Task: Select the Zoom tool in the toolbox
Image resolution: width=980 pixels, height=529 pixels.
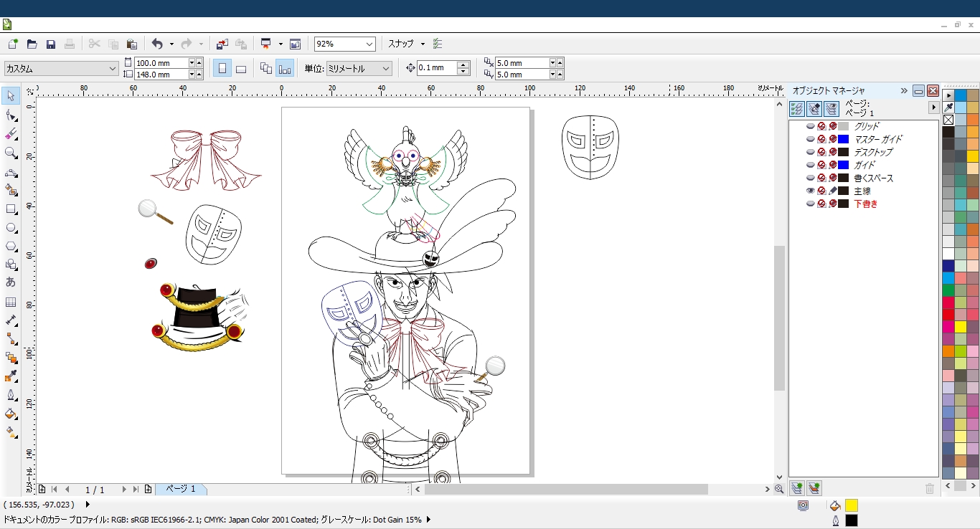Action: point(11,153)
